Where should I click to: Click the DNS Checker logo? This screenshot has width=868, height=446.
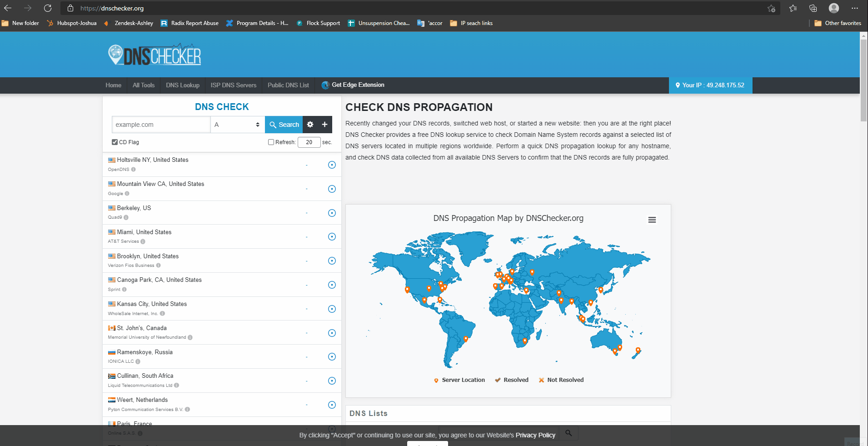coord(154,55)
